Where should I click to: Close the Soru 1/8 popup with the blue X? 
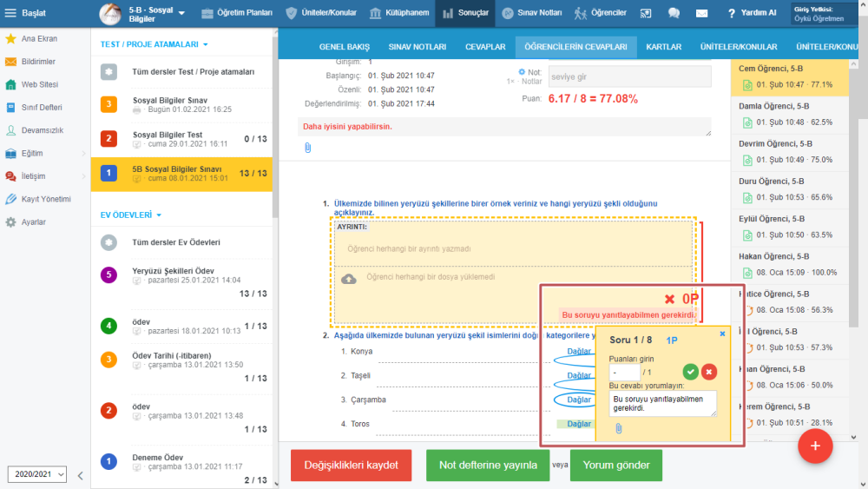pyautogui.click(x=722, y=334)
